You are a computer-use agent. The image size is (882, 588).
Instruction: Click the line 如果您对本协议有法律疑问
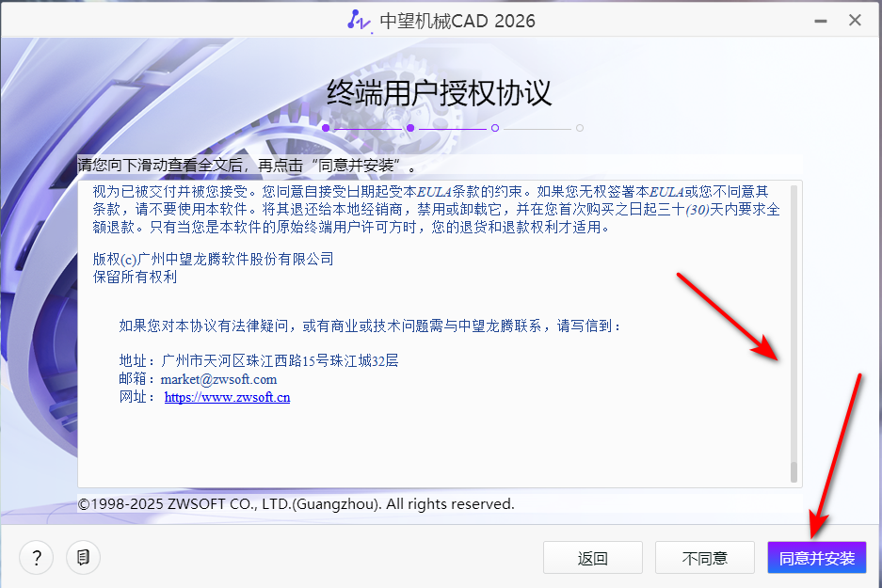click(370, 326)
